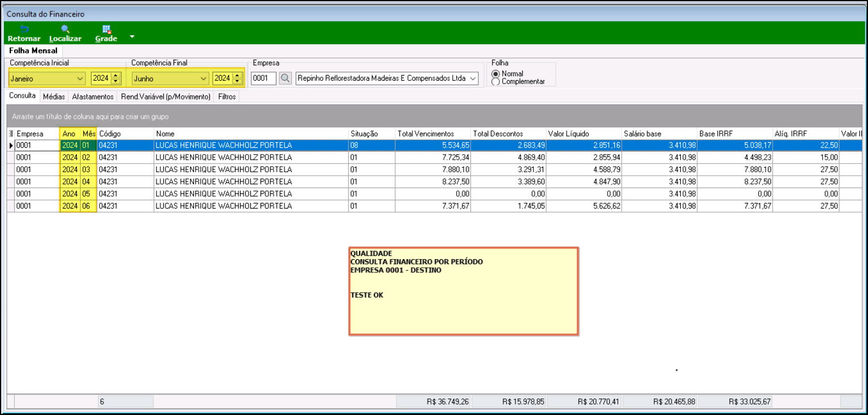This screenshot has height=415, width=868.
Task: Open the Rend.Variável (p/Movimento) tab
Action: (166, 97)
